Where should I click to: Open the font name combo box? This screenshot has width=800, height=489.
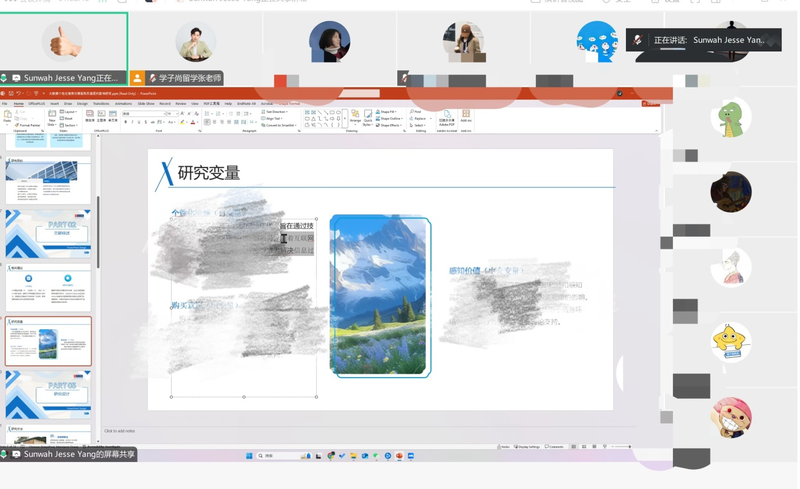(144, 114)
